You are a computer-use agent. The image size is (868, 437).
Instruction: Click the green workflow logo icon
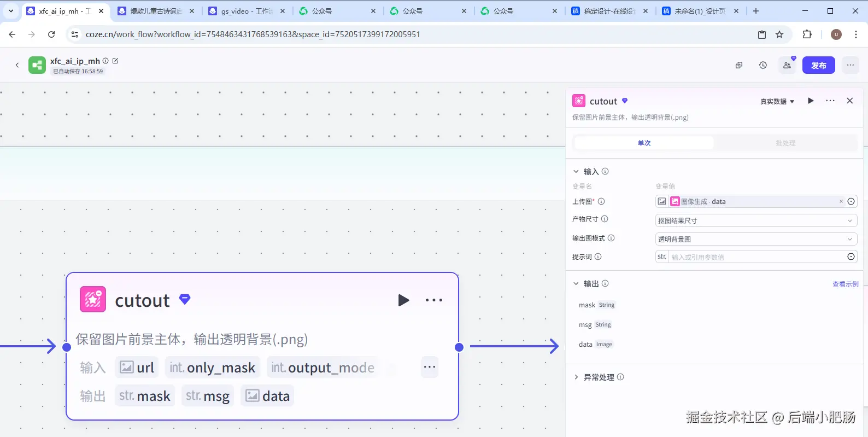(37, 65)
